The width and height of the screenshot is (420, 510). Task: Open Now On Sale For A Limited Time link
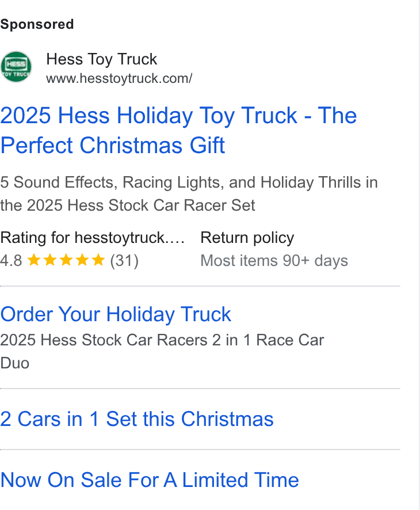pyautogui.click(x=150, y=479)
